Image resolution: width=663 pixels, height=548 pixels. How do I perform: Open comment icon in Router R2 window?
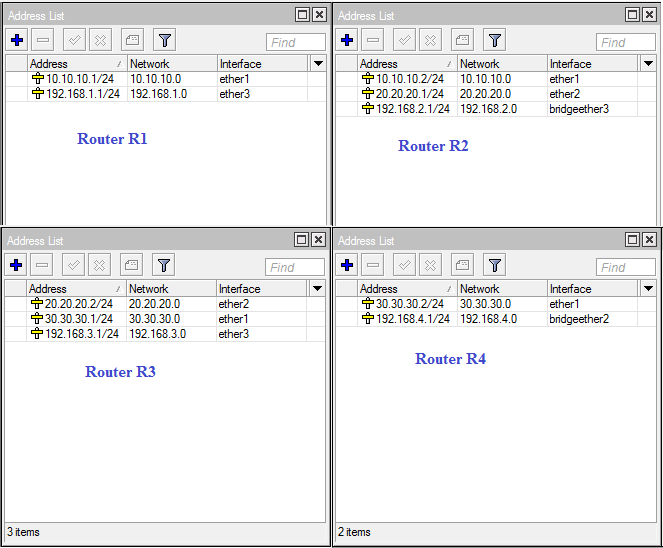click(x=462, y=40)
